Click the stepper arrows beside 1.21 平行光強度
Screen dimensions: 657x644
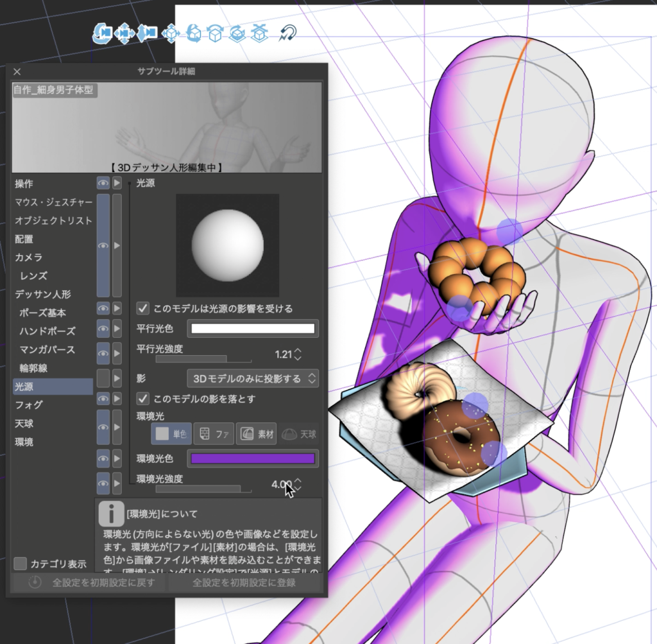[297, 354]
